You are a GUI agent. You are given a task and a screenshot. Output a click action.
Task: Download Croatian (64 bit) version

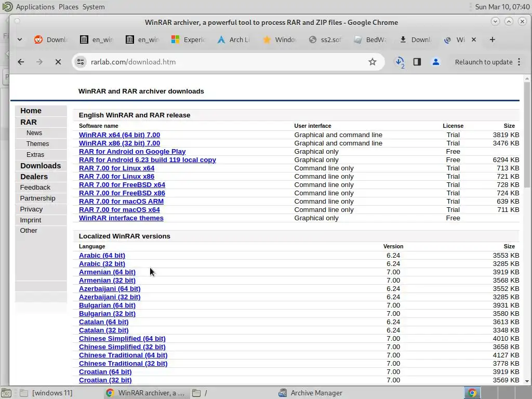[105, 371]
